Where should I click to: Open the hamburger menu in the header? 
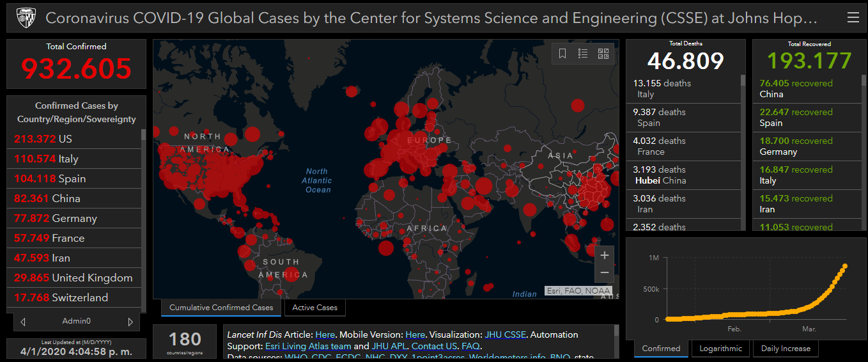click(853, 18)
